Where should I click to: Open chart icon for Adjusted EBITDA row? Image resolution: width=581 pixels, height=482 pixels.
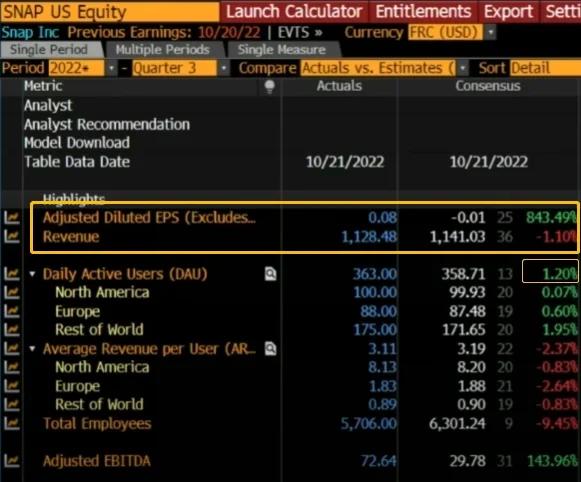click(11, 461)
